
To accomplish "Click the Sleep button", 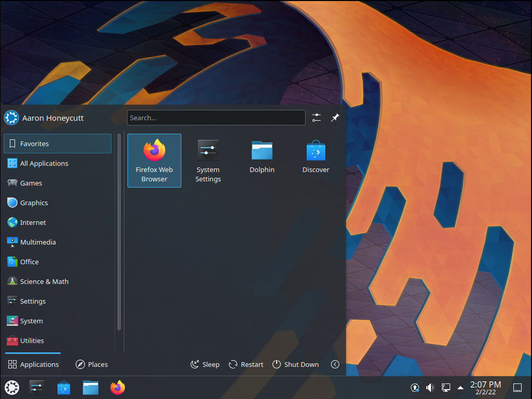I will coord(205,364).
